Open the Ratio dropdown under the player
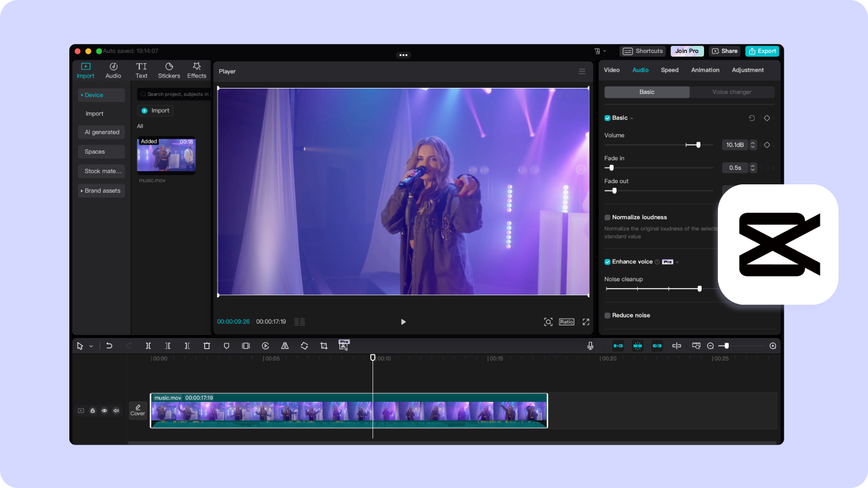This screenshot has width=868, height=488. (x=567, y=322)
